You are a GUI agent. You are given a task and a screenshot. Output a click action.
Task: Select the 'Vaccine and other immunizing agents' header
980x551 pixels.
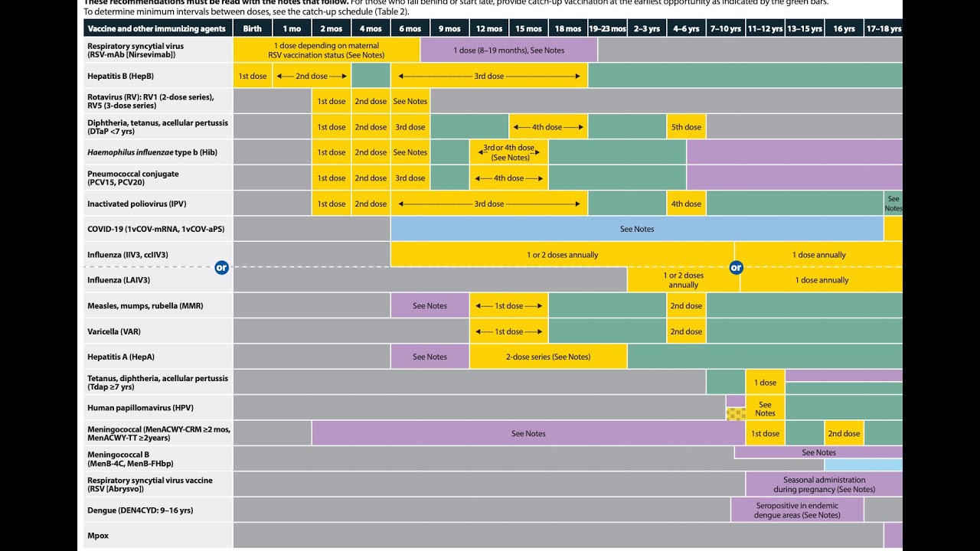(157, 28)
